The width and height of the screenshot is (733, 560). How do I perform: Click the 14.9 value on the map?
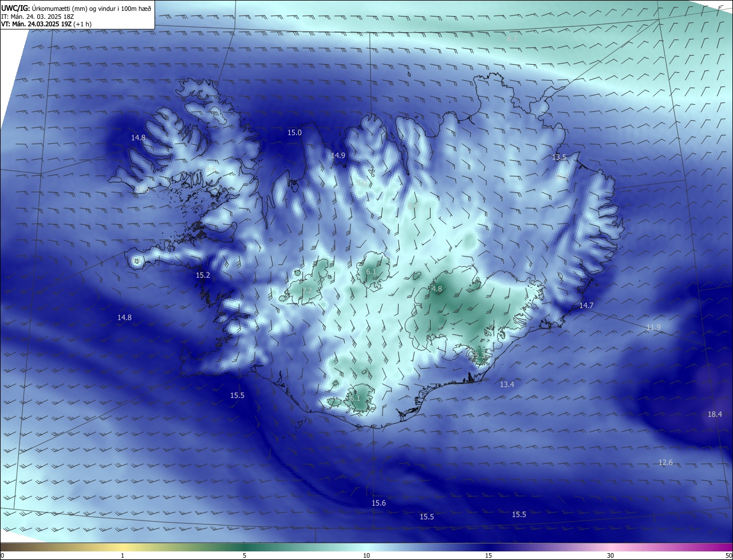coord(338,155)
